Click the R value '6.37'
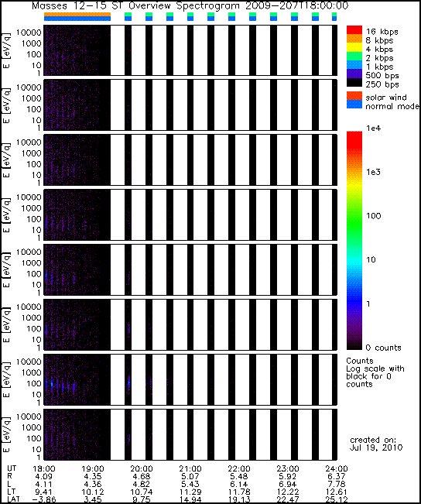Viewport: 421px width, 504px height. tap(336, 476)
